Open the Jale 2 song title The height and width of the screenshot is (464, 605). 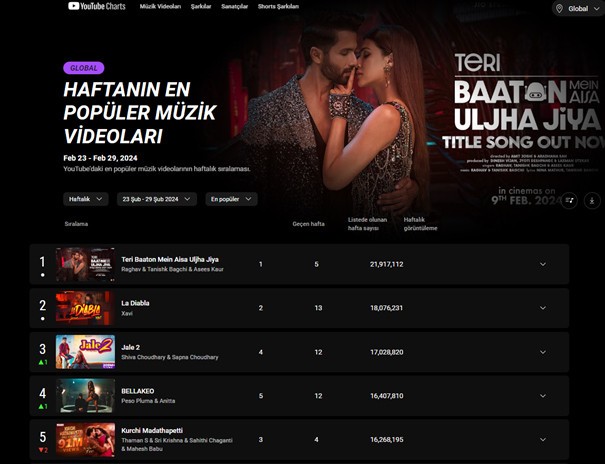(x=130, y=347)
